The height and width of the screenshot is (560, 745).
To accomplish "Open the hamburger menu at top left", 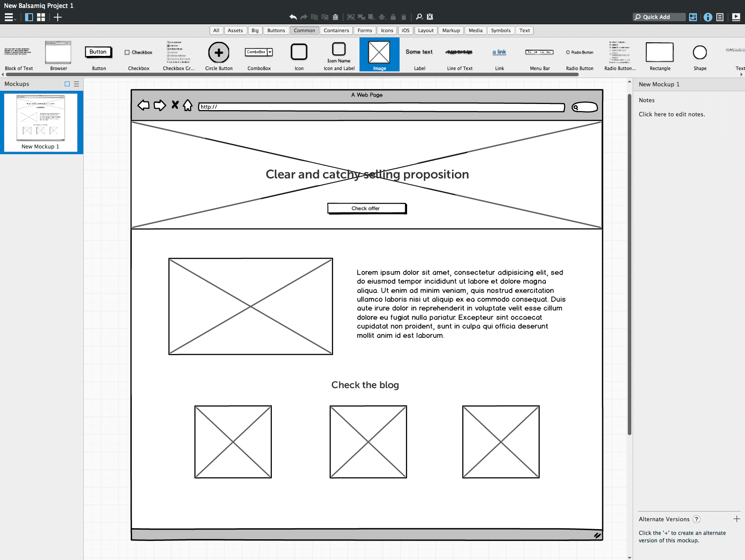I will [x=8, y=17].
